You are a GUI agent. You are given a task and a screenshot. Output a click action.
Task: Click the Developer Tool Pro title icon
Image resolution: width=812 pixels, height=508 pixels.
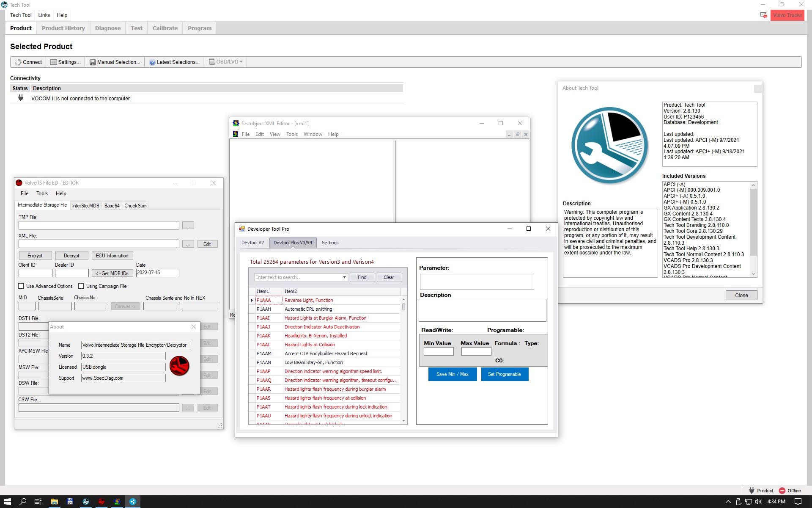click(242, 229)
